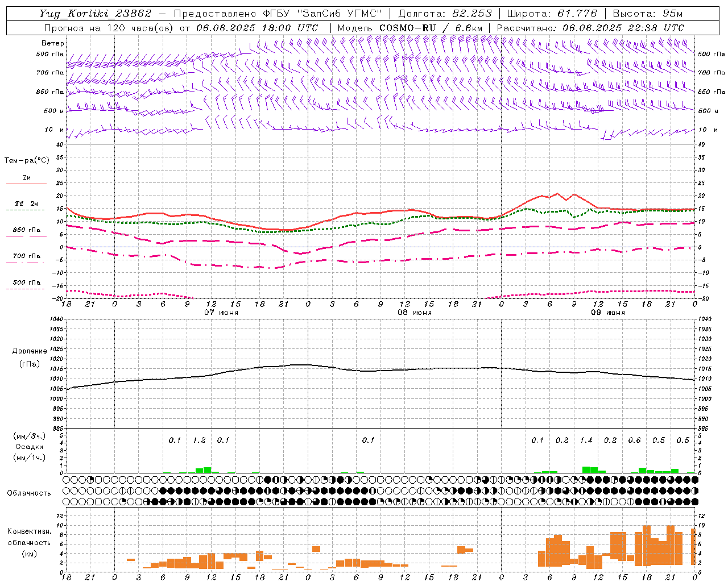The image size is (728, 582).
Task: Click the right '-20' temperature axis value
Action: (x=703, y=298)
